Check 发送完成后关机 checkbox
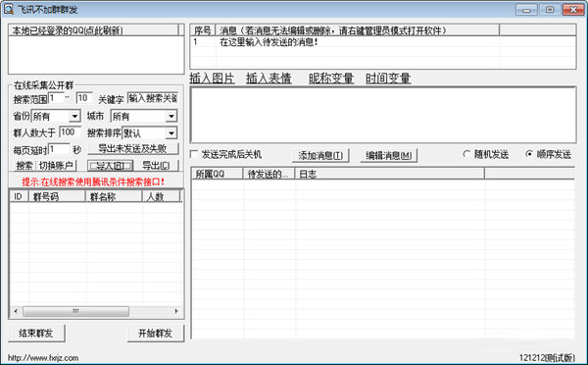The width and height of the screenshot is (588, 365). tap(194, 154)
